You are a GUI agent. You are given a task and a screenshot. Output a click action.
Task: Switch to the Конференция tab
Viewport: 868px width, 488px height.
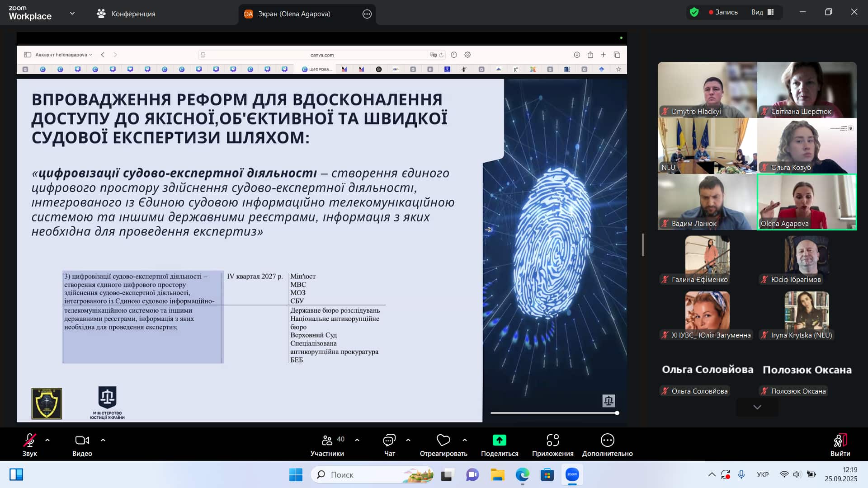pos(126,14)
